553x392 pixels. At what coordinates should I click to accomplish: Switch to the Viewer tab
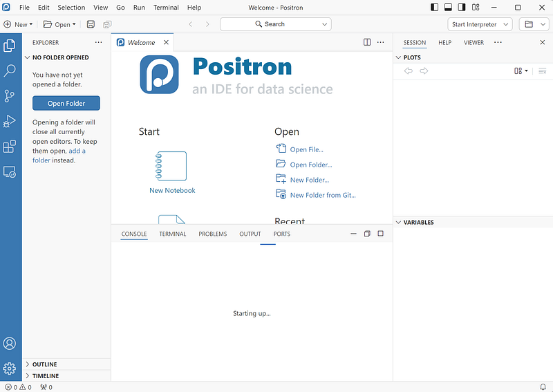pos(474,42)
